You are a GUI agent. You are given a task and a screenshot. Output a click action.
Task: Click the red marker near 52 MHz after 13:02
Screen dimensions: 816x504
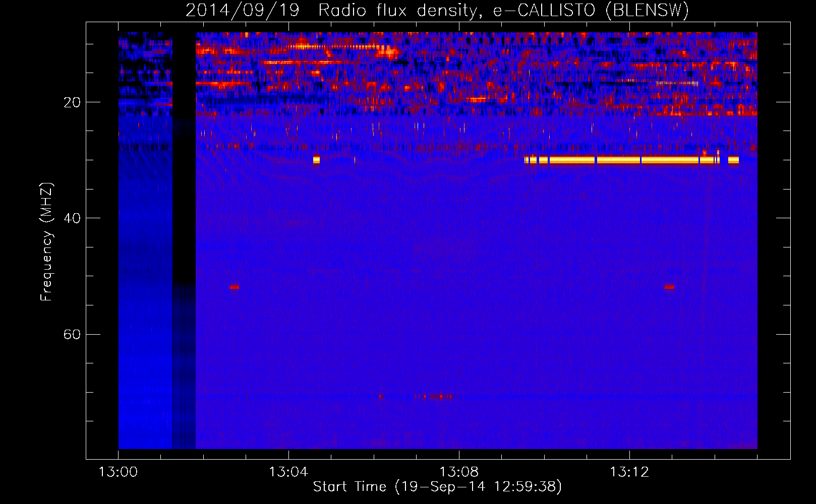point(235,287)
